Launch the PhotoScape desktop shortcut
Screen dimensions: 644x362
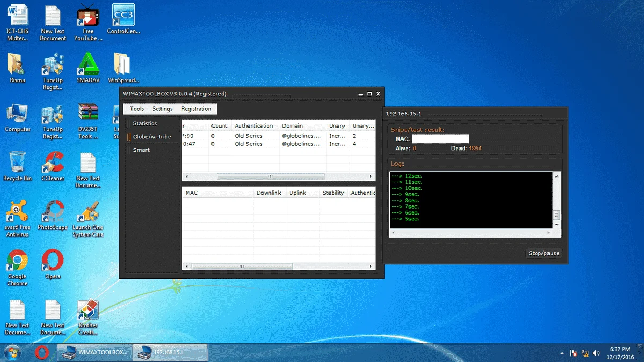click(x=53, y=216)
